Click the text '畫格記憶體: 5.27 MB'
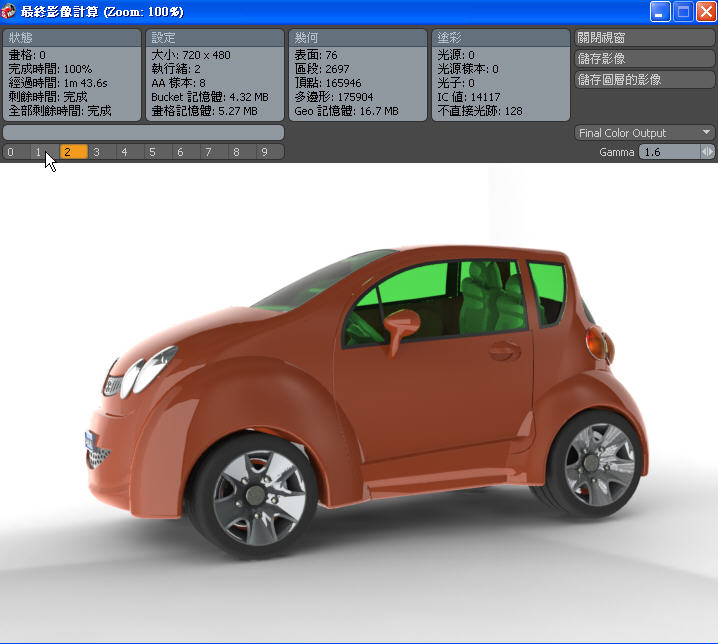This screenshot has height=644, width=718. (x=204, y=111)
